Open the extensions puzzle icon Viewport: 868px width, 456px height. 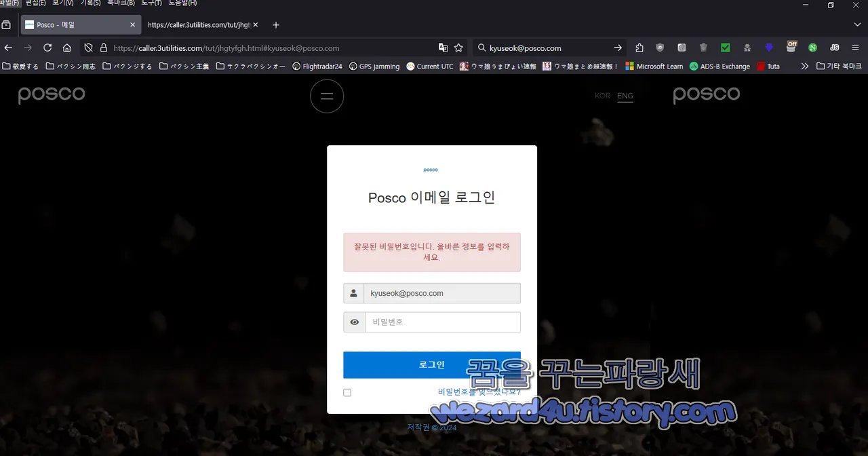point(639,47)
